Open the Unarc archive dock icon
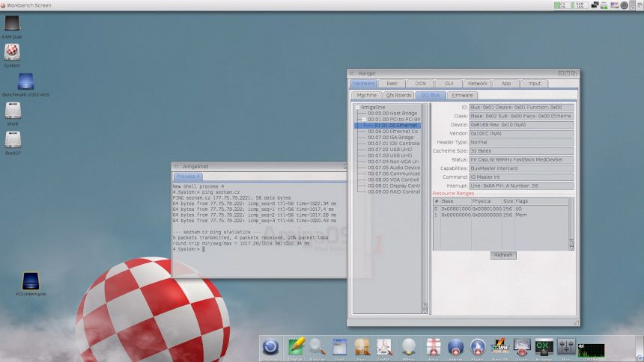Image resolution: width=644 pixels, height=362 pixels. (433, 347)
